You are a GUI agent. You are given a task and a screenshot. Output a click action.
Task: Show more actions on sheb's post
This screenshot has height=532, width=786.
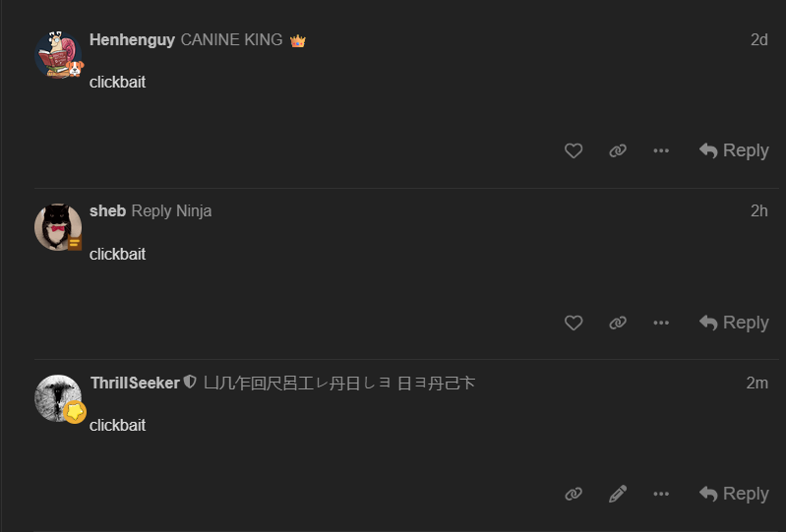661,323
